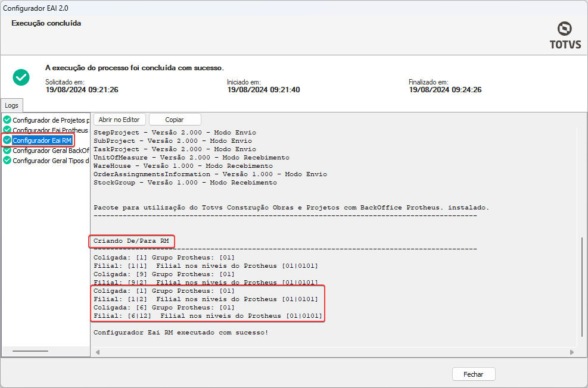Click the line 'Criando De/Para RM'
This screenshot has width=588, height=388.
132,241
